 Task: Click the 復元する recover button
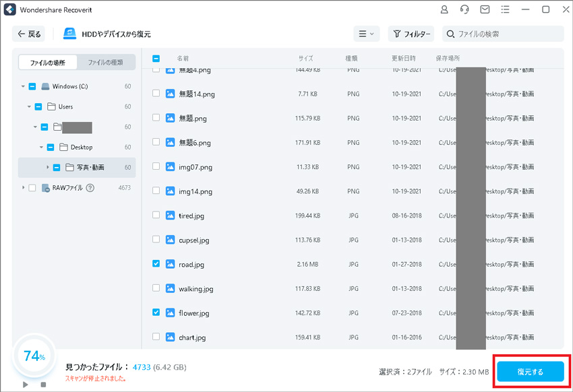click(531, 372)
